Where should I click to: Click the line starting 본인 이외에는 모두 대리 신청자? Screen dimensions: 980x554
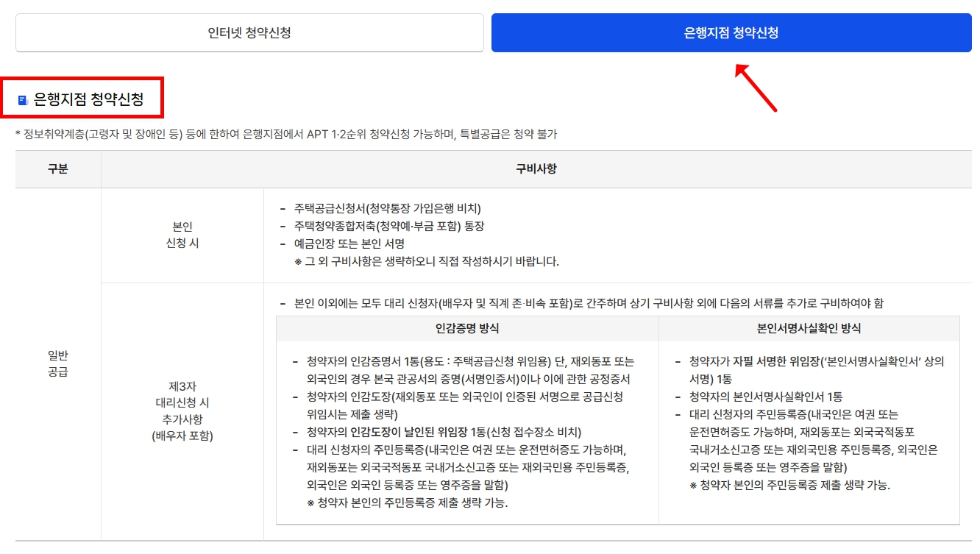click(x=589, y=303)
